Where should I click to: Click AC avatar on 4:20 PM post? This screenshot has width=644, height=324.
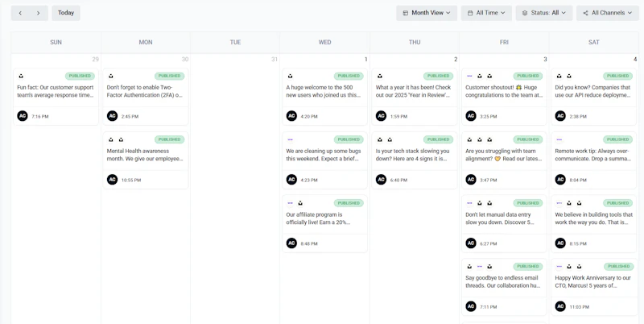pos(291,116)
